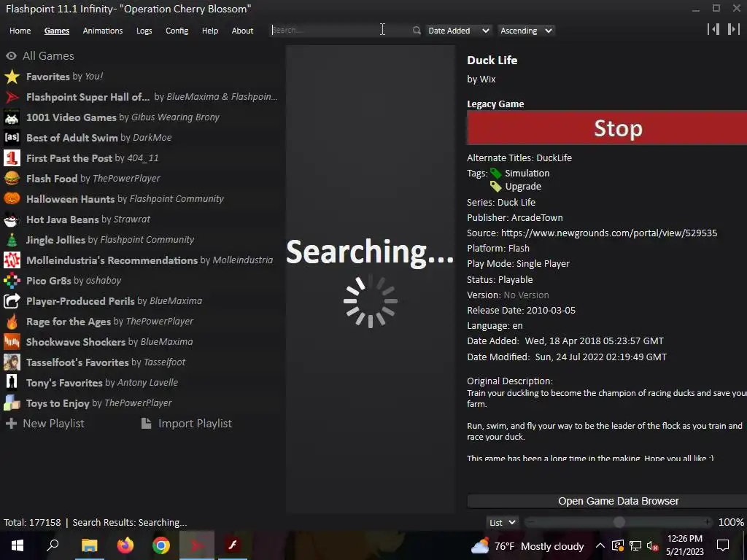The width and height of the screenshot is (747, 560).
Task: Click the Rage for the Ages flame icon
Action: 12,322
